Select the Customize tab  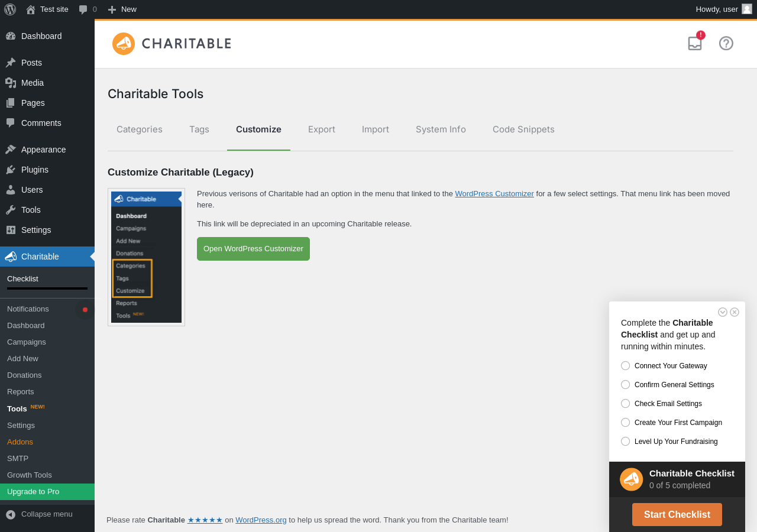point(258,129)
